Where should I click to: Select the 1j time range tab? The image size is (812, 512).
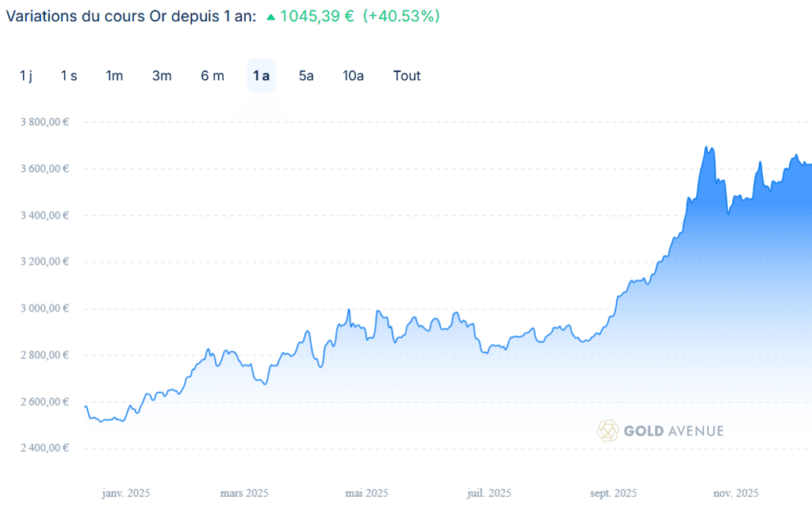click(x=26, y=76)
